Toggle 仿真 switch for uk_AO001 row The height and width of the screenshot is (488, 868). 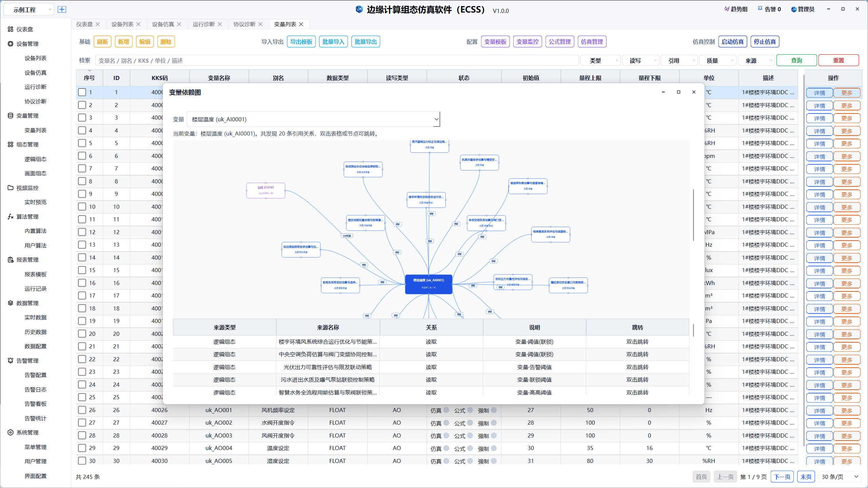tap(446, 410)
